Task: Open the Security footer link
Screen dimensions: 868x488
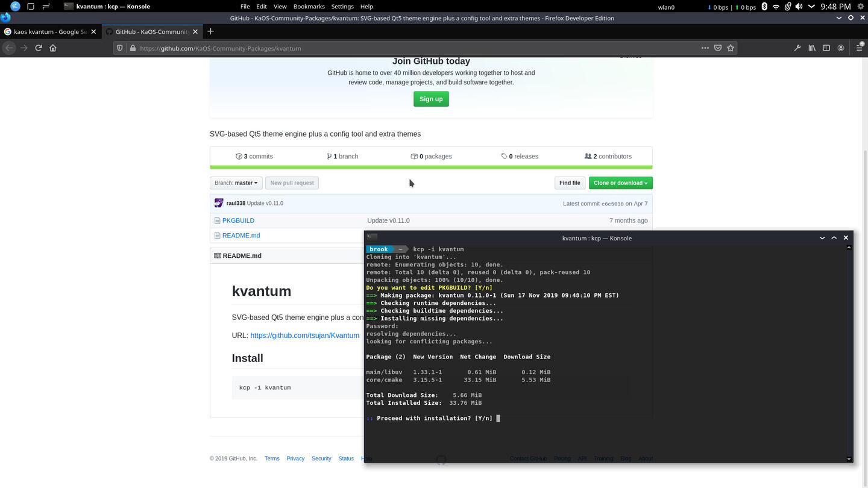Action: pos(321,458)
